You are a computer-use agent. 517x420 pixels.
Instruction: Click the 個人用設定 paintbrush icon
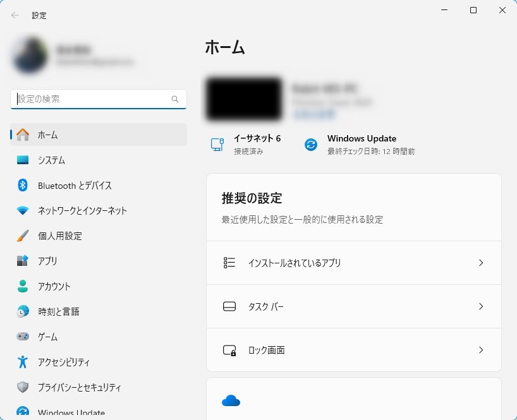coord(23,236)
